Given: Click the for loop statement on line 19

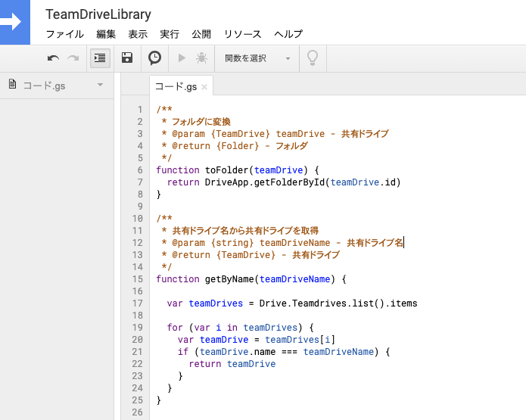Looking at the screenshot, I should pyautogui.click(x=240, y=328).
